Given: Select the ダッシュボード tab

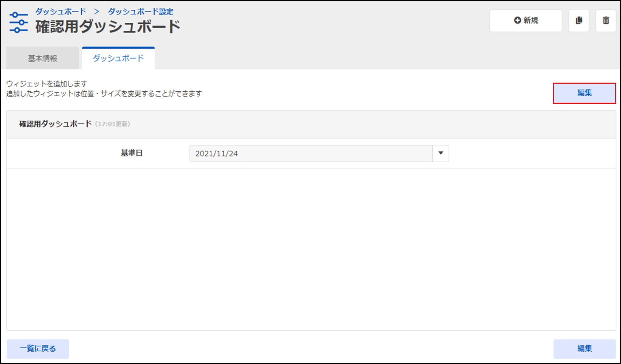Looking at the screenshot, I should [x=118, y=58].
